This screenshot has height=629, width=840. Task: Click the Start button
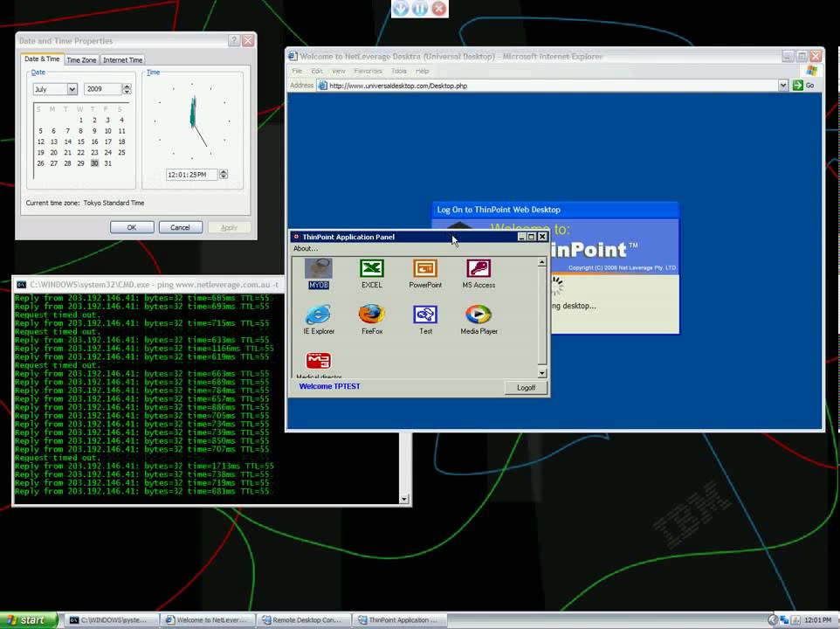point(28,620)
